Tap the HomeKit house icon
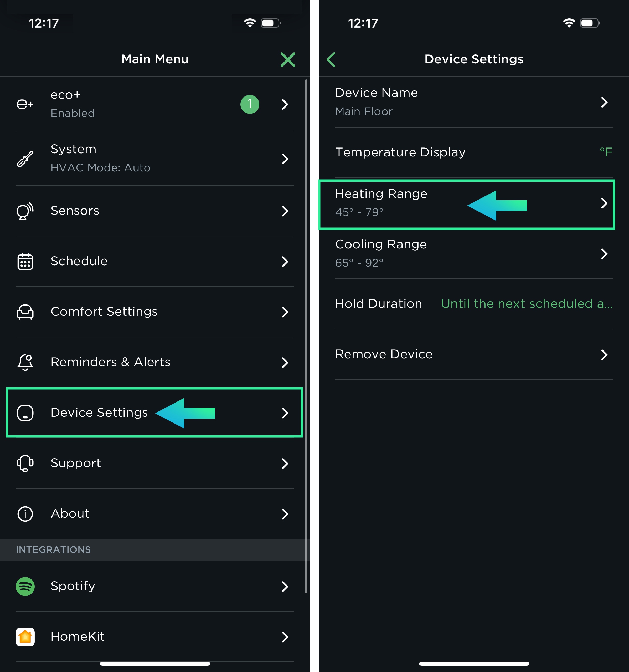 click(x=25, y=637)
